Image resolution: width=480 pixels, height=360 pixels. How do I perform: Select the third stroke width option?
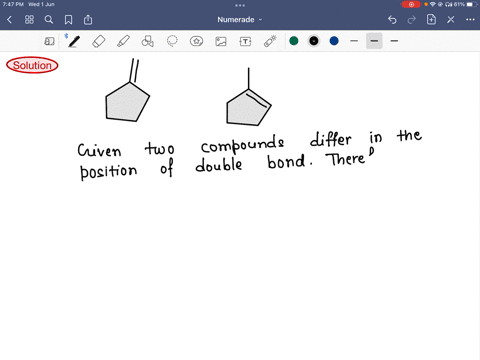tap(394, 41)
